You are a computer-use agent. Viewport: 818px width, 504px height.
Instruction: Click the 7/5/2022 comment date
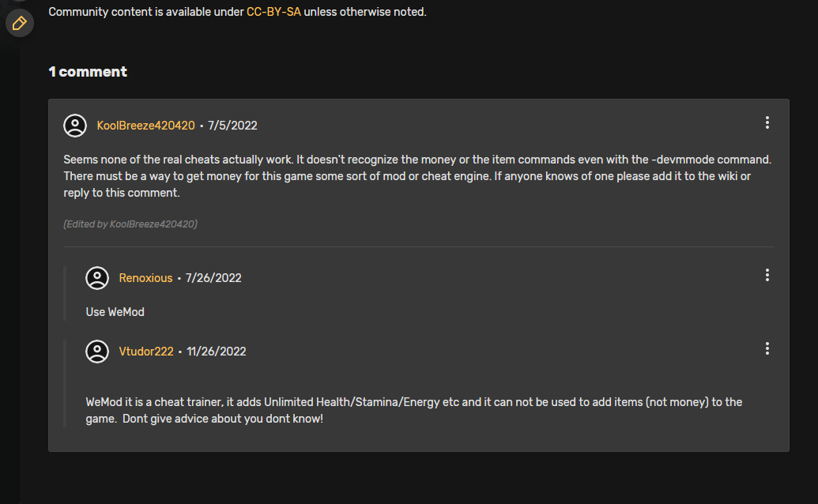[232, 126]
